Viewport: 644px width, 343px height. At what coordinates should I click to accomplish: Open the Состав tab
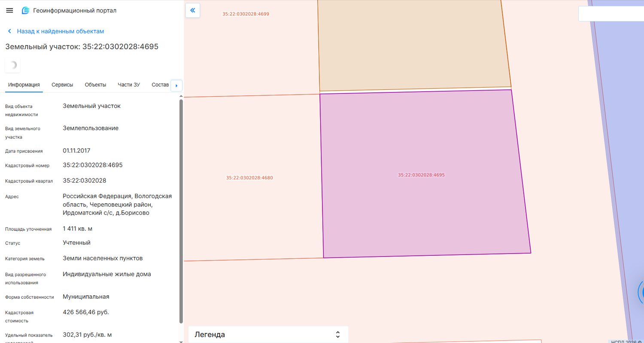(160, 85)
